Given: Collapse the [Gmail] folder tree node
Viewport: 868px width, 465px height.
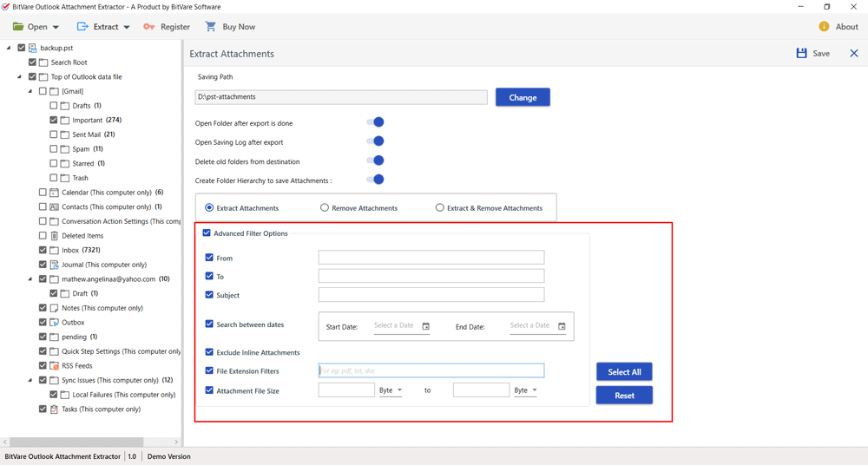Looking at the screenshot, I should tap(30, 91).
